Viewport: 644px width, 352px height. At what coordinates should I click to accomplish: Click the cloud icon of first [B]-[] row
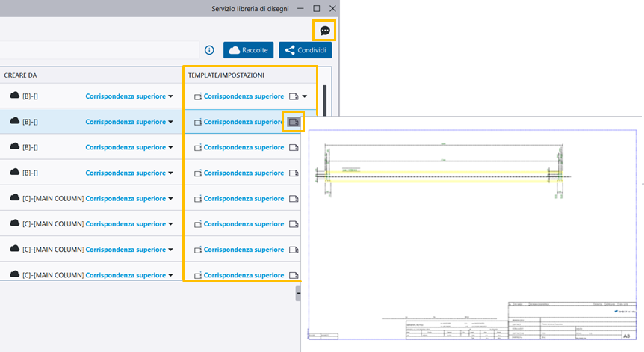15,96
